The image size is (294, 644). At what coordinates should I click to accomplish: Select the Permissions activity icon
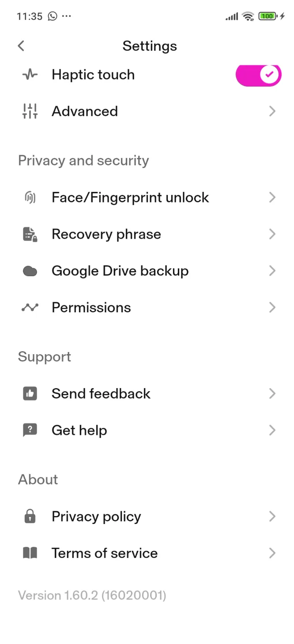point(30,307)
